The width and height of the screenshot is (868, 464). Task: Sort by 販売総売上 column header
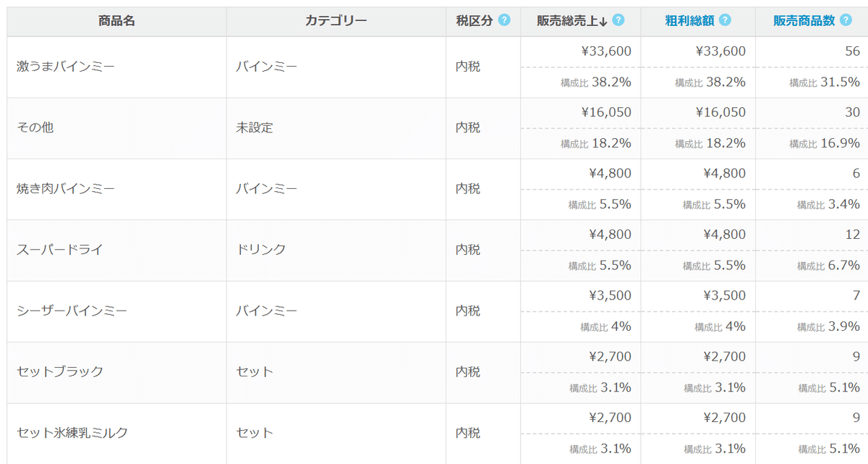572,20
